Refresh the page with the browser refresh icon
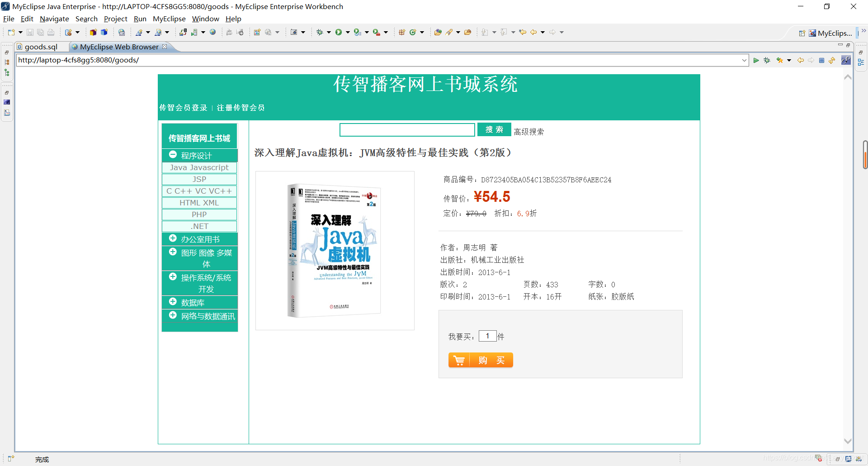 pyautogui.click(x=832, y=60)
